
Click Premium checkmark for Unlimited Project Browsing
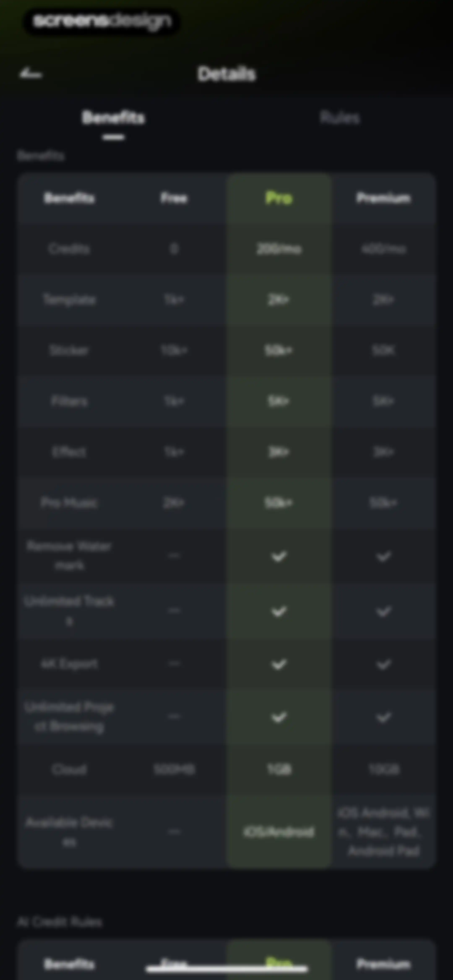(x=383, y=717)
